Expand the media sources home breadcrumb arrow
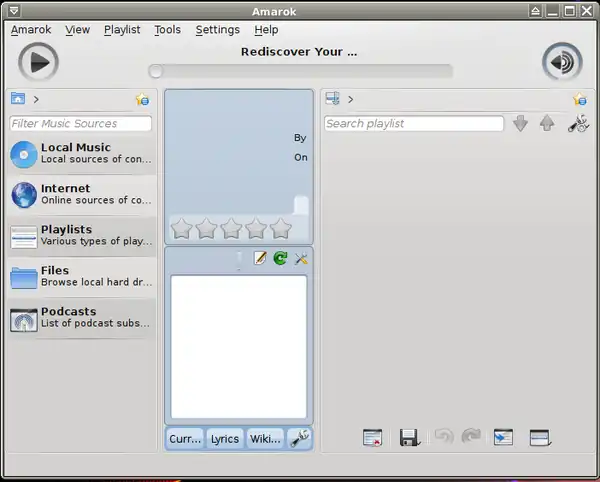The height and width of the screenshot is (482, 600). coord(36,99)
